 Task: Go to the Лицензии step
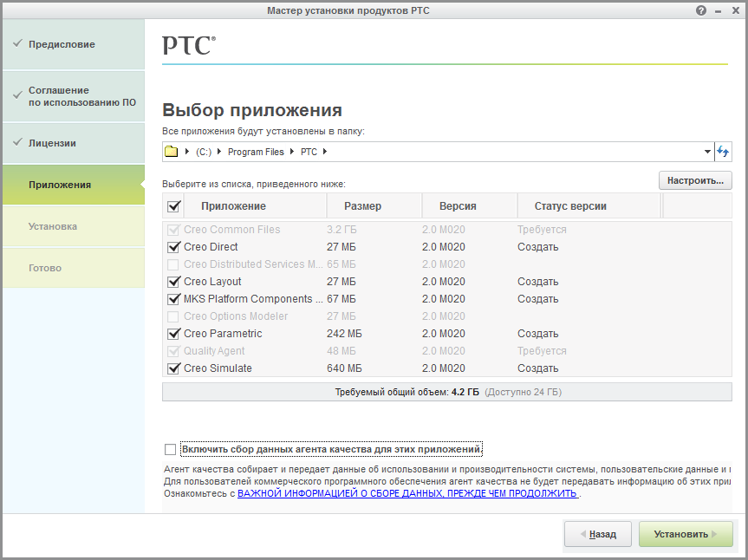(74, 143)
